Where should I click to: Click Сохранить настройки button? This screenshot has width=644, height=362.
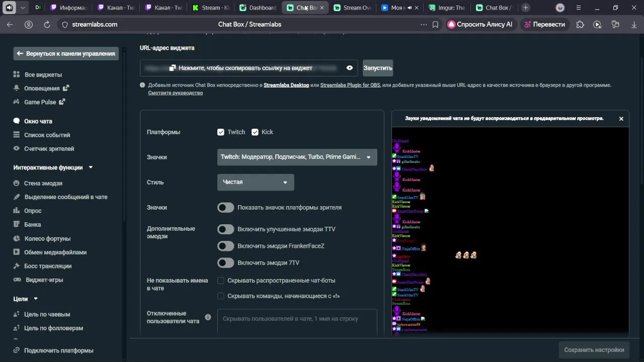pos(594,350)
